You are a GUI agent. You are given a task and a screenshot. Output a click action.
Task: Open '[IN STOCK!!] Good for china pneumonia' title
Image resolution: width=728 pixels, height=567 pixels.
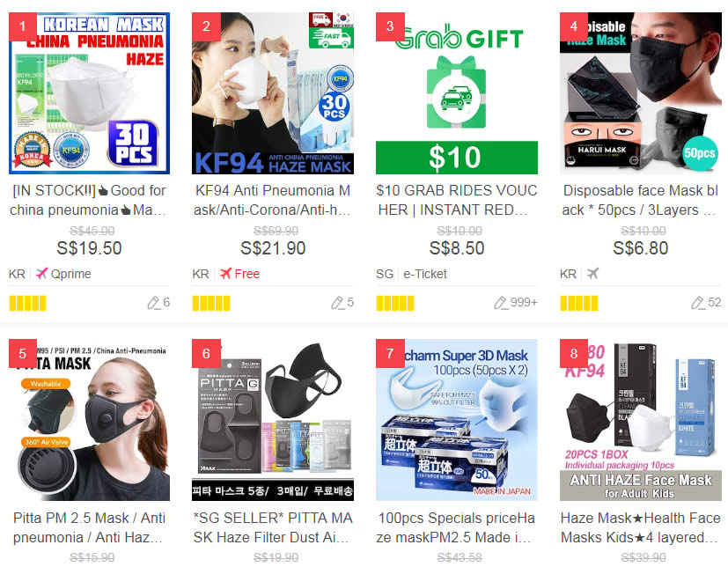click(88, 200)
